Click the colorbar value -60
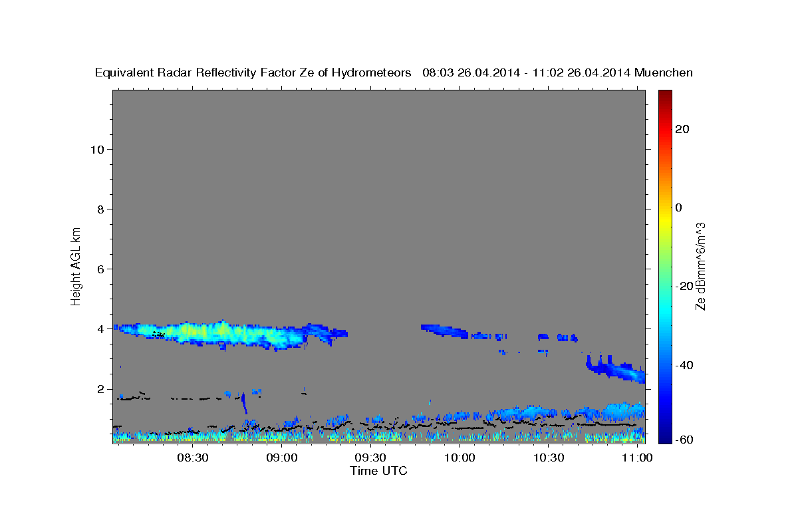Viewport: 798px width, 532px height. [684, 439]
